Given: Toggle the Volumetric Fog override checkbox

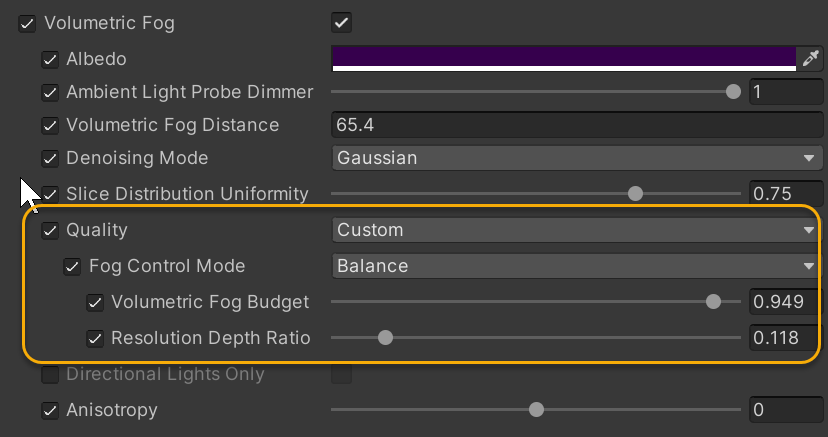Looking at the screenshot, I should (27, 23).
